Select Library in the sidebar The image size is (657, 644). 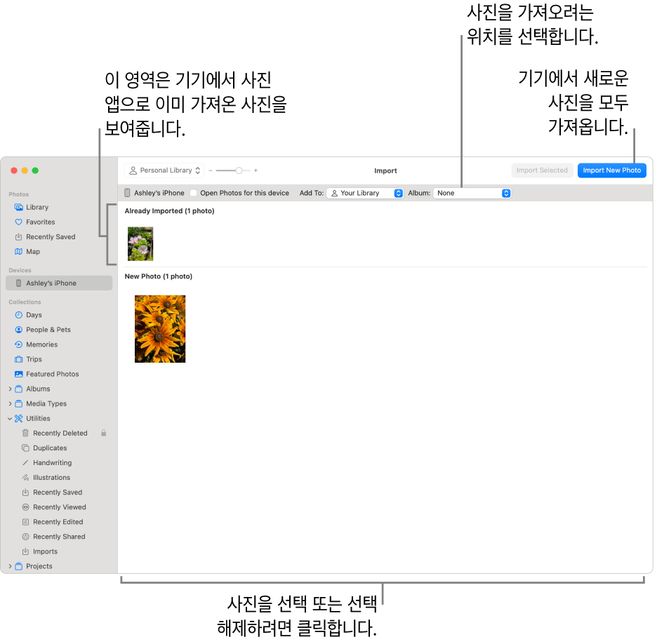pos(59,208)
